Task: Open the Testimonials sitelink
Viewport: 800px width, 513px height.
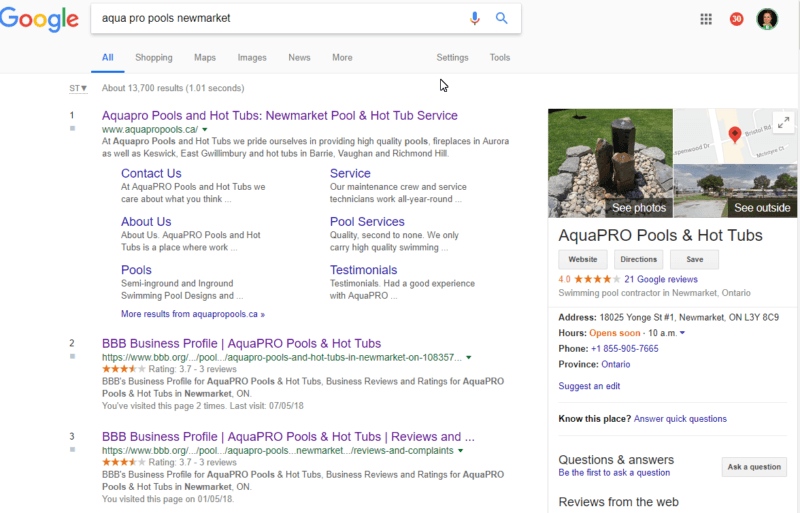Action: point(363,270)
